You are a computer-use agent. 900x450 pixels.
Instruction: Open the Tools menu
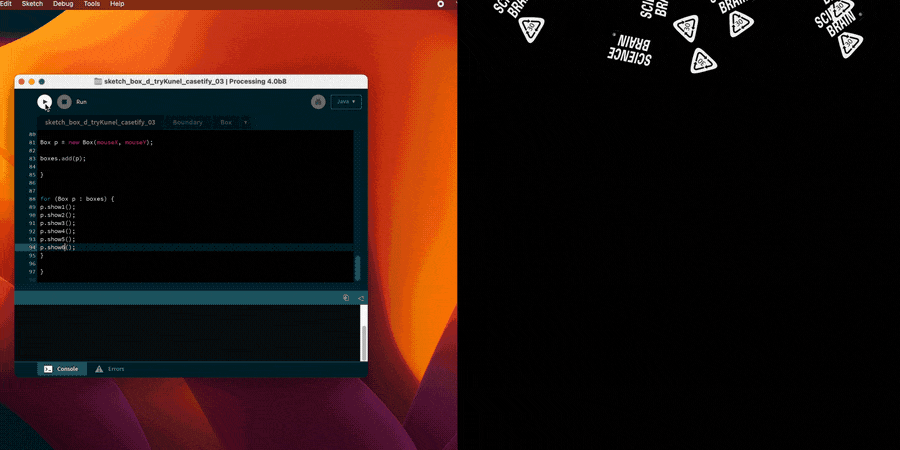point(92,3)
